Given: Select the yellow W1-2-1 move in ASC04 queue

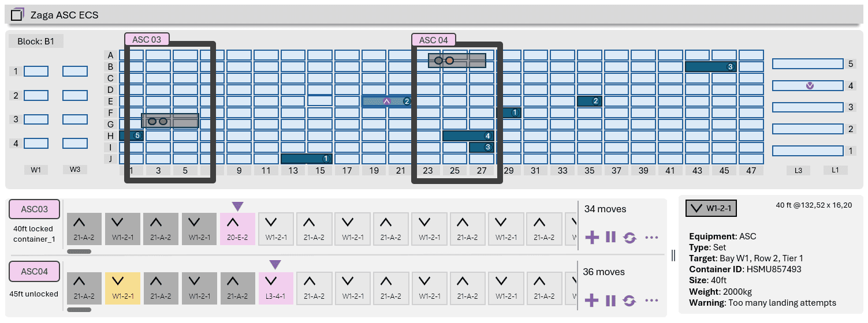Looking at the screenshot, I should coord(122,289).
